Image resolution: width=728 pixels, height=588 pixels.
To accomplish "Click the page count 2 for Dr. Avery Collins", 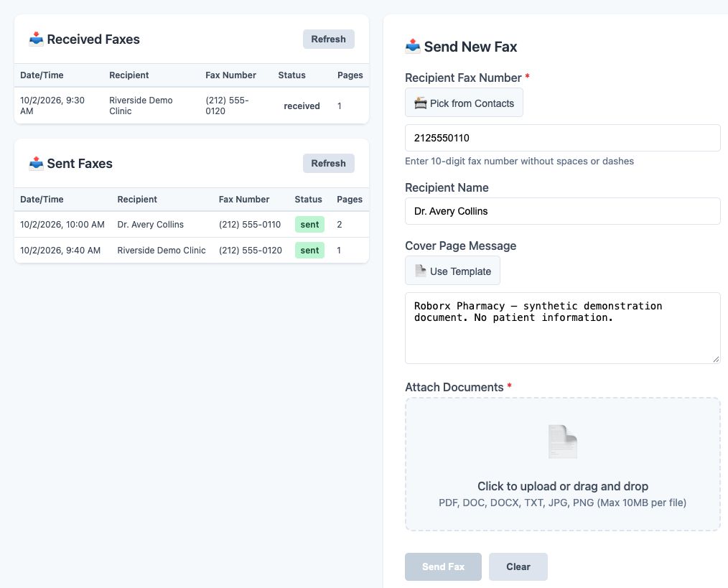I will 340,224.
